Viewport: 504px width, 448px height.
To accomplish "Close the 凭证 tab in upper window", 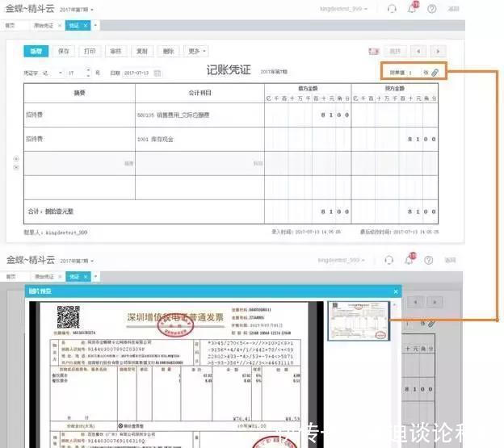I will pos(86,25).
